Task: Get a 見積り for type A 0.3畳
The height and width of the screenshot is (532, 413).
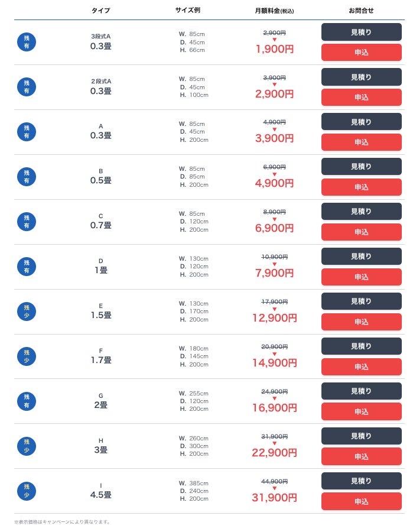Action: click(x=361, y=122)
